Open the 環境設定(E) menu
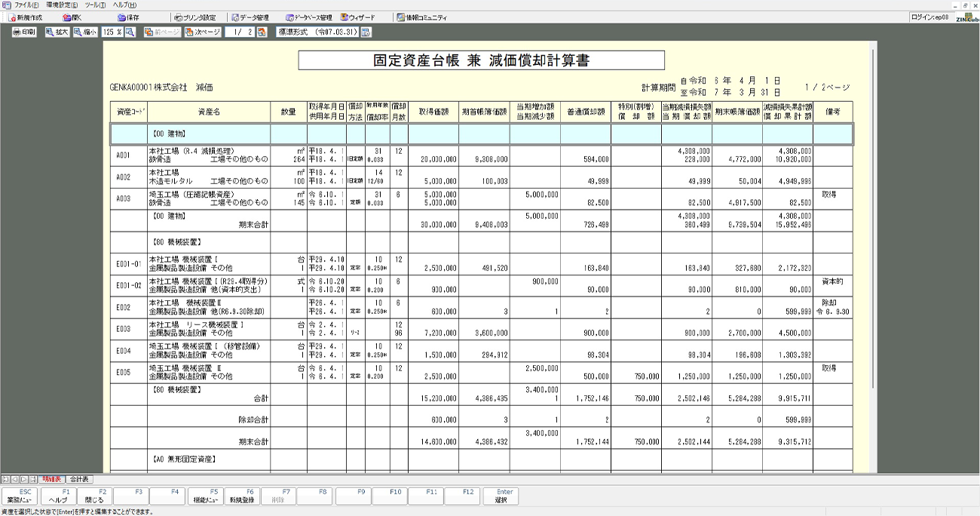The width and height of the screenshot is (980, 516). (62, 5)
